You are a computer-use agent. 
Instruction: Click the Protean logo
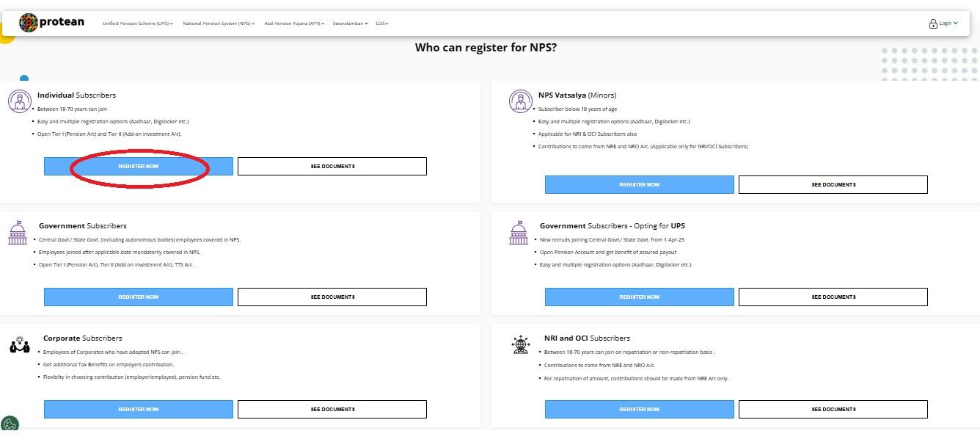[51, 23]
